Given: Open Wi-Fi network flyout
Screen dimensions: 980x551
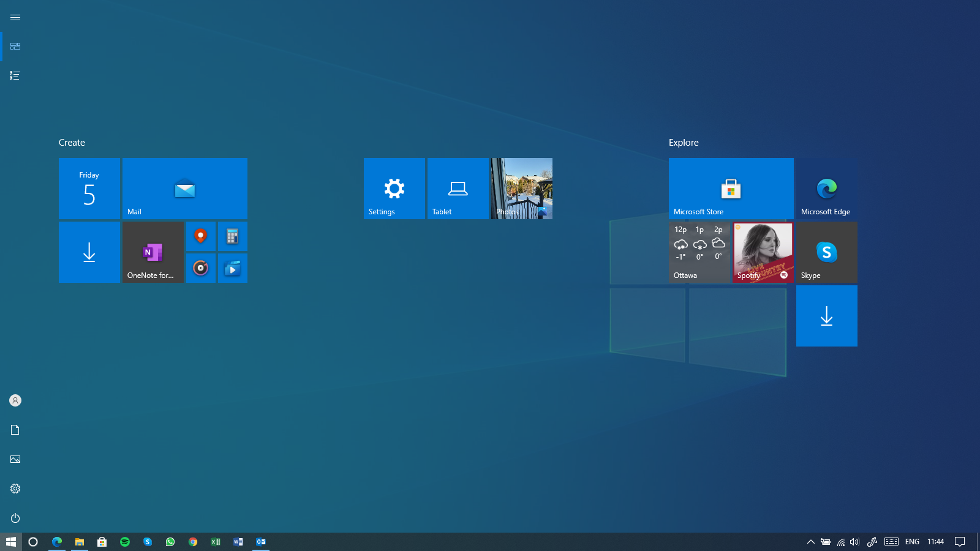Looking at the screenshot, I should (x=841, y=542).
